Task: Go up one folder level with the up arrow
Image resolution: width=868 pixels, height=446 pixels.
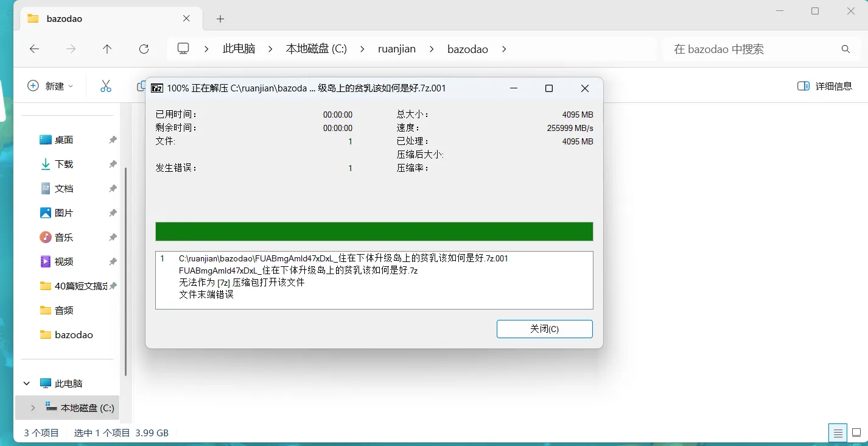Action: pos(107,49)
